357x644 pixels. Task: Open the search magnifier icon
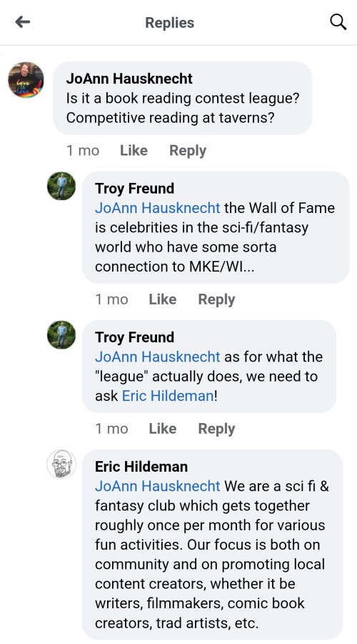(338, 22)
